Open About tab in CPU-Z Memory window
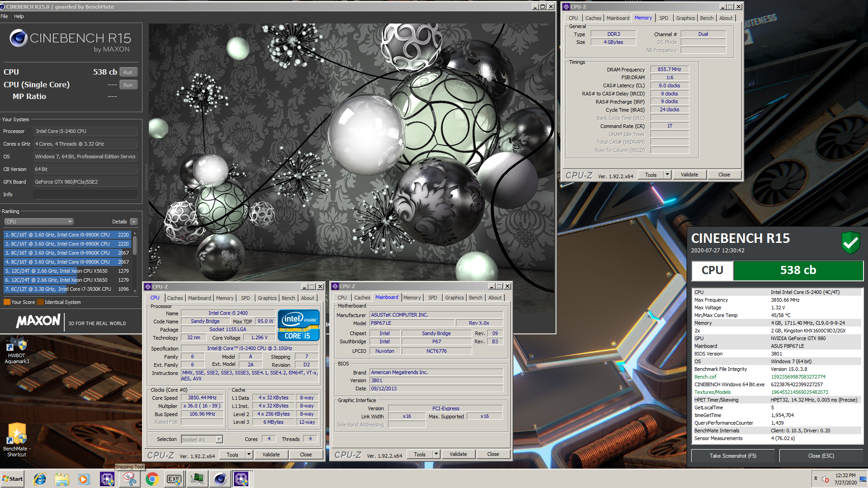 pos(726,18)
